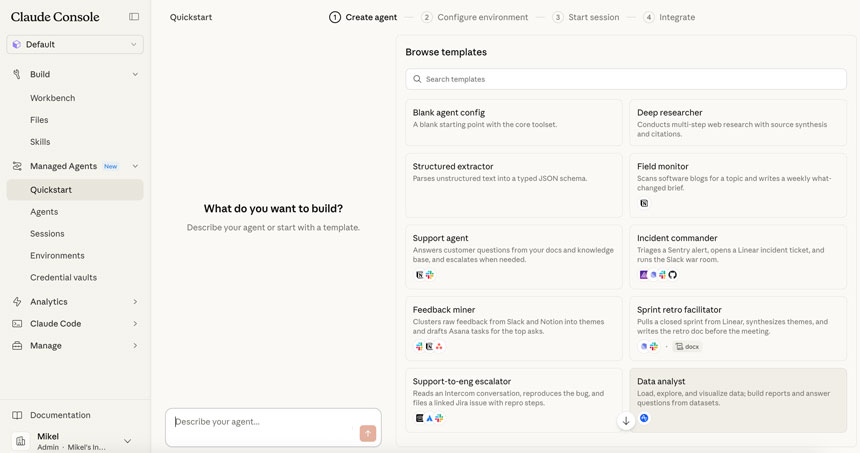Click the Manage briefcase icon

pyautogui.click(x=17, y=346)
